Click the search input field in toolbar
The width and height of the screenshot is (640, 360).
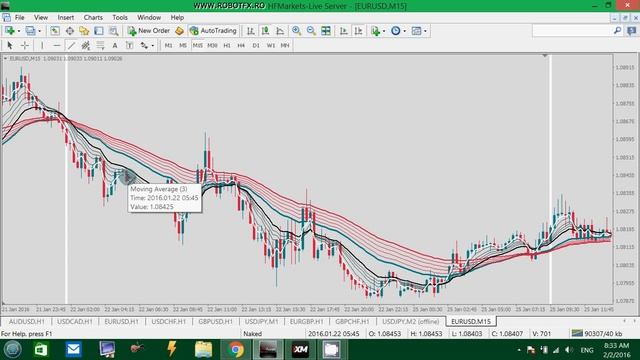[x=573, y=31]
